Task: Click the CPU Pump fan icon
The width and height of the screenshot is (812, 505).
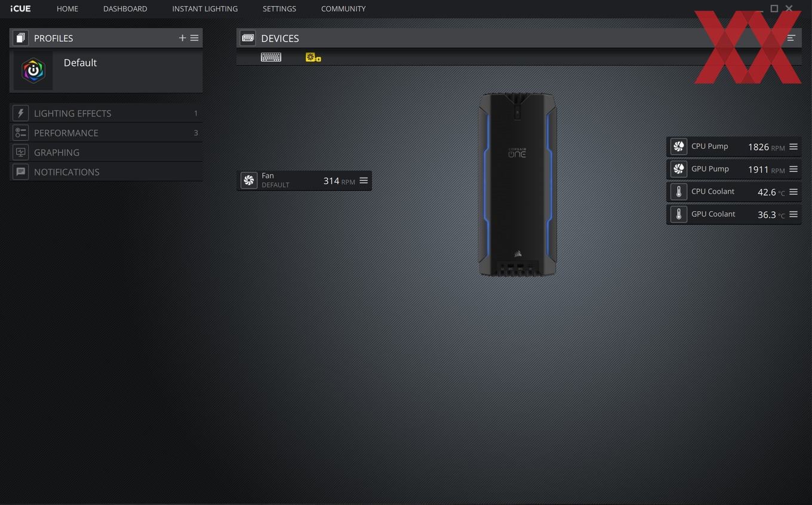Action: 678,146
